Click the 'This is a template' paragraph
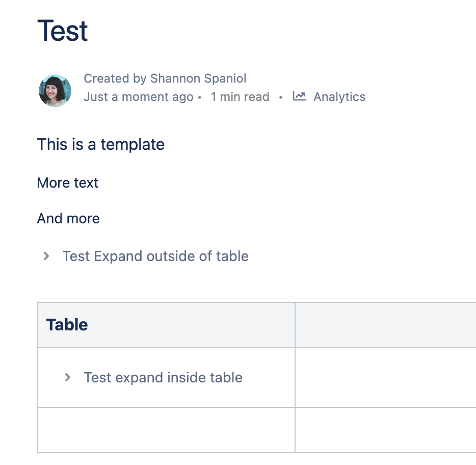Image resolution: width=476 pixels, height=465 pixels. tap(101, 144)
